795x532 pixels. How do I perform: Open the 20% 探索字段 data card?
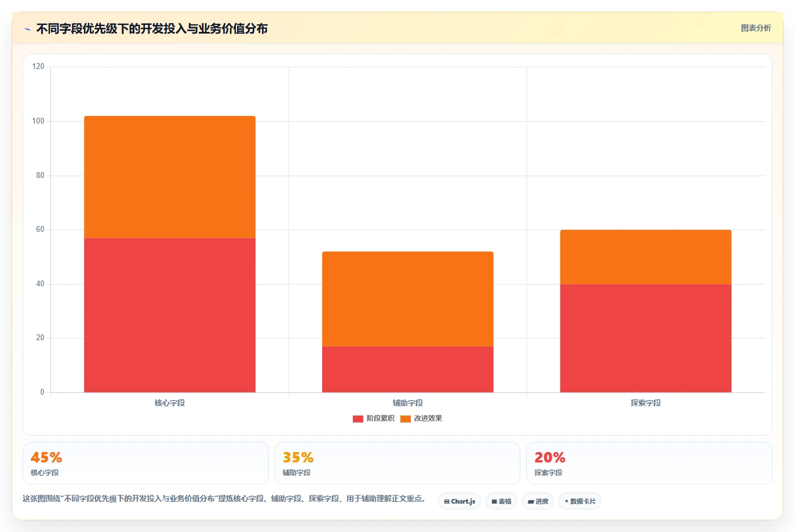(649, 463)
